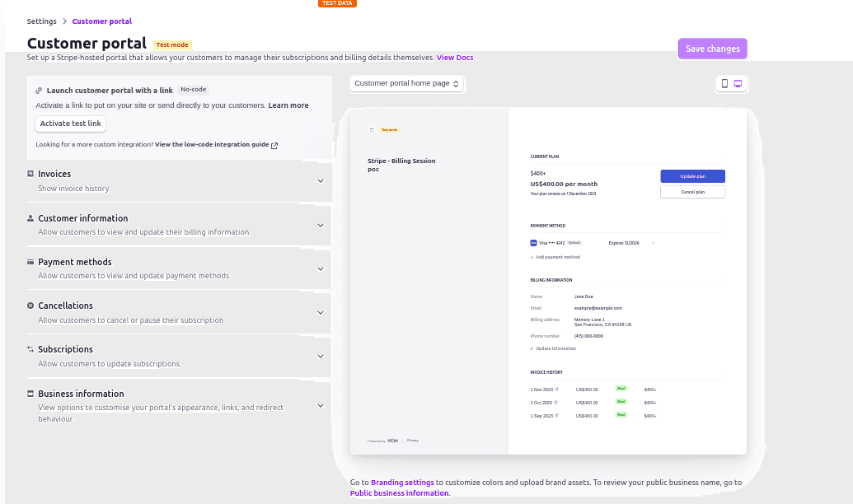Screen dimensions: 853x504
Task: Click the Subscriptions arrows icon
Action: pos(30,349)
